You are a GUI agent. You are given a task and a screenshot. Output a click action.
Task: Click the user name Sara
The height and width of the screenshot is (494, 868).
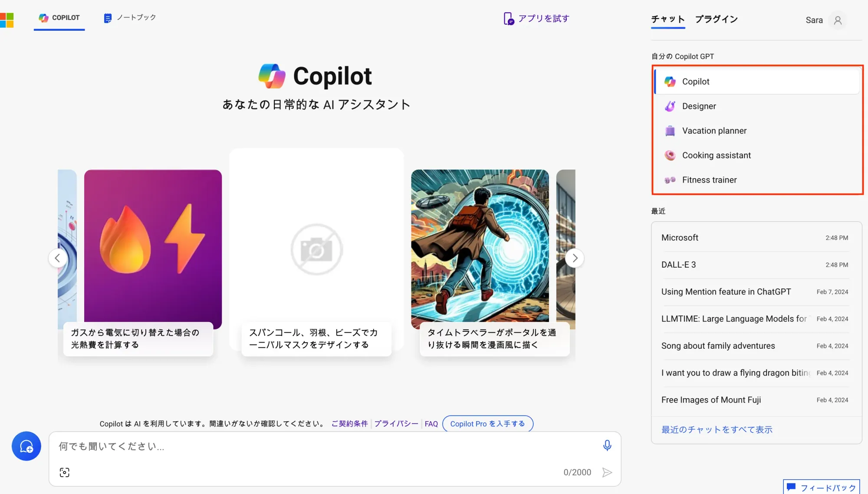click(814, 20)
